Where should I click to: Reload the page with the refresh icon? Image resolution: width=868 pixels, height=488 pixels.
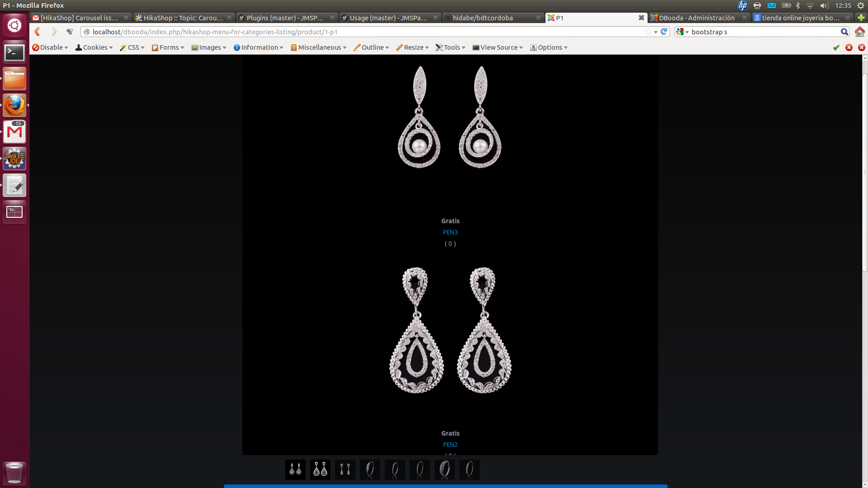pyautogui.click(x=664, y=32)
